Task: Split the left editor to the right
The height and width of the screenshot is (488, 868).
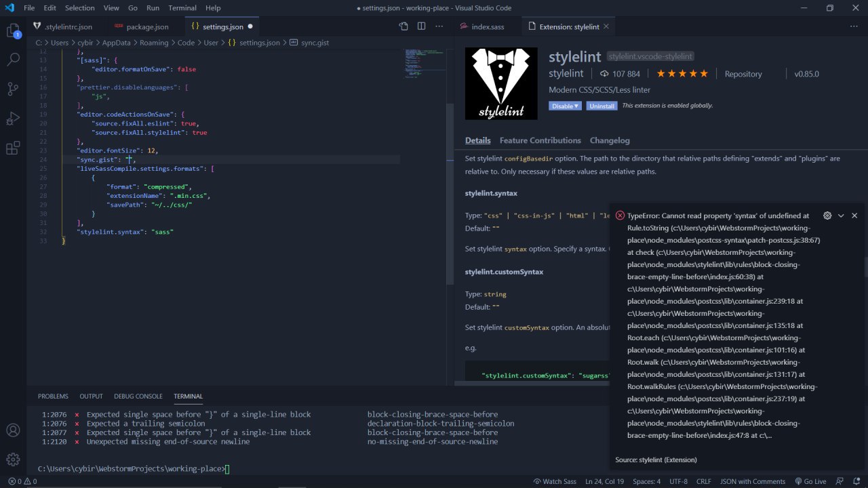Action: point(421,26)
